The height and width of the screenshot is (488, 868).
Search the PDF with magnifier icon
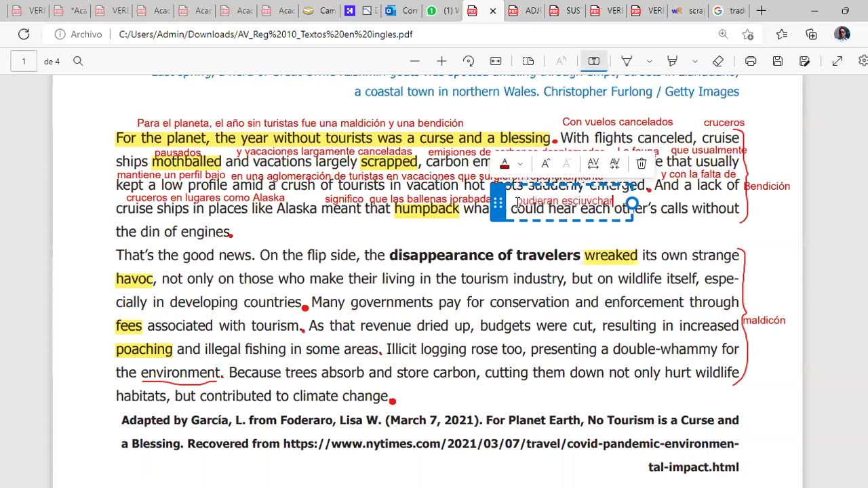click(78, 61)
